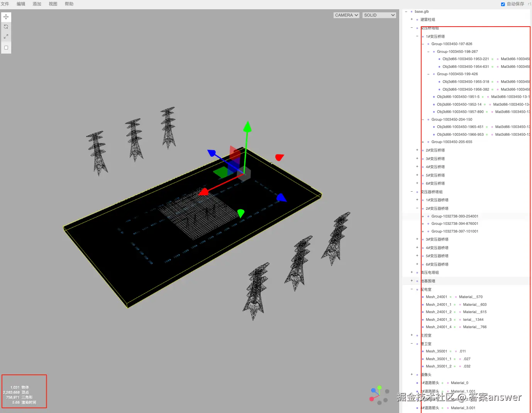The image size is (532, 413).
Task: Open the SOLID shading mode dropdown
Action: [379, 15]
